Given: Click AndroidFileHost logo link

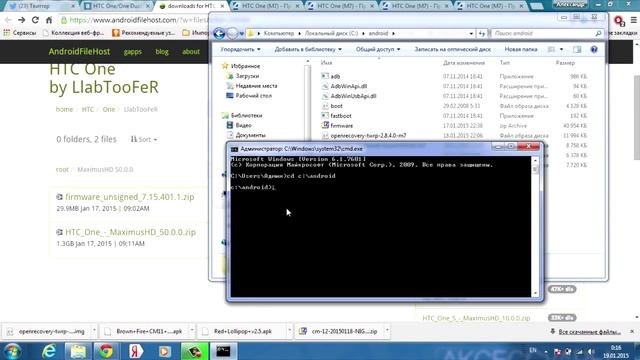Looking at the screenshot, I should [79, 52].
